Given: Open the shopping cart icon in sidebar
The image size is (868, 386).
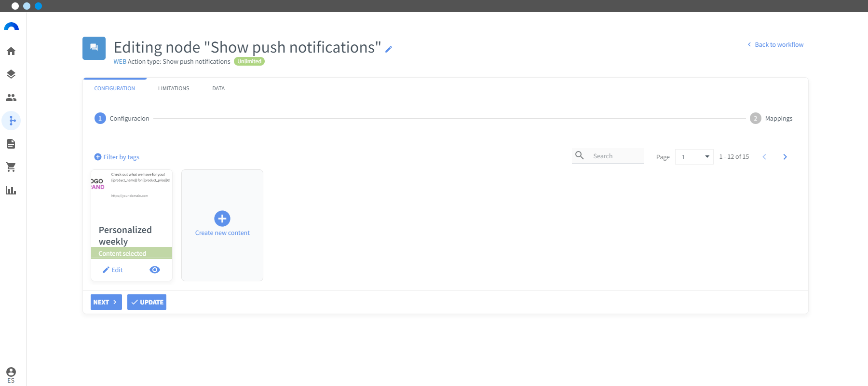Looking at the screenshot, I should 11,167.
